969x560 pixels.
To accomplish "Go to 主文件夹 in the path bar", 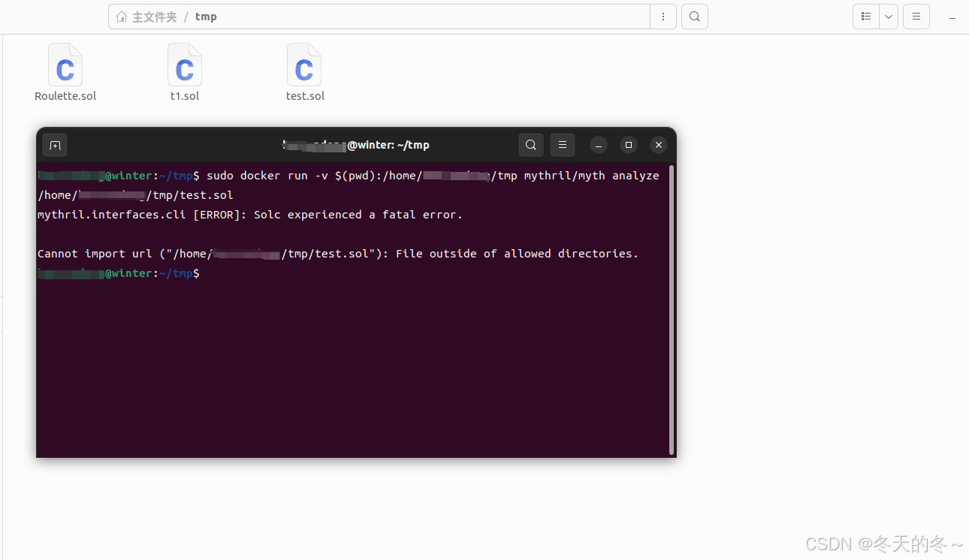I will pyautogui.click(x=154, y=17).
